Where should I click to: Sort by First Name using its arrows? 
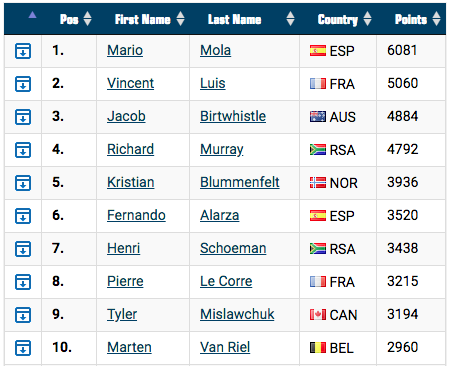coord(180,19)
